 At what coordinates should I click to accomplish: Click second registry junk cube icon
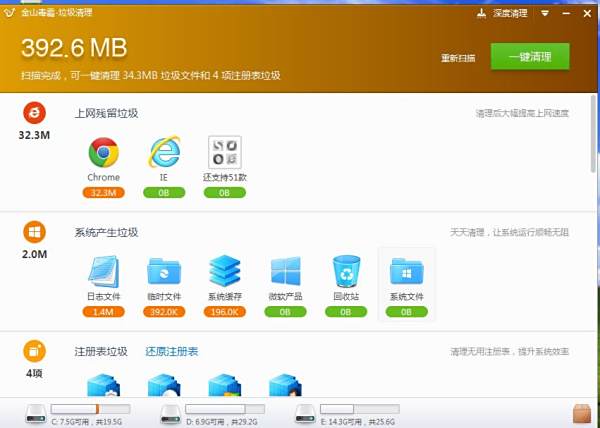164,385
